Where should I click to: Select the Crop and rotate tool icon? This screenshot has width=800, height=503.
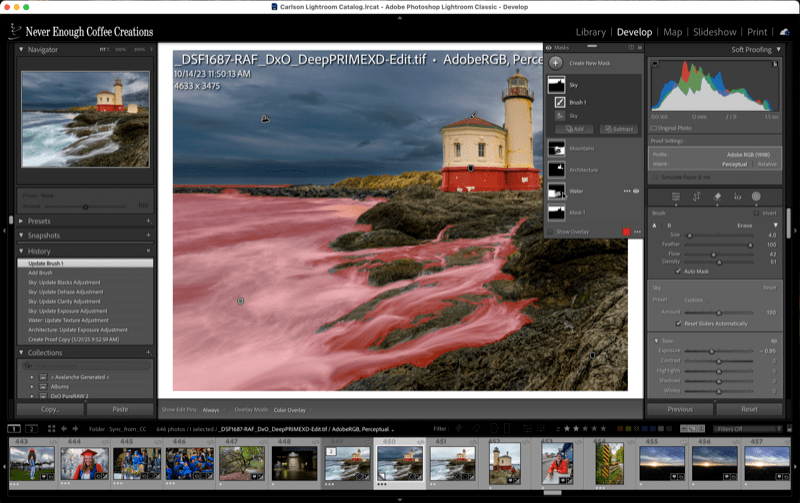[x=697, y=197]
